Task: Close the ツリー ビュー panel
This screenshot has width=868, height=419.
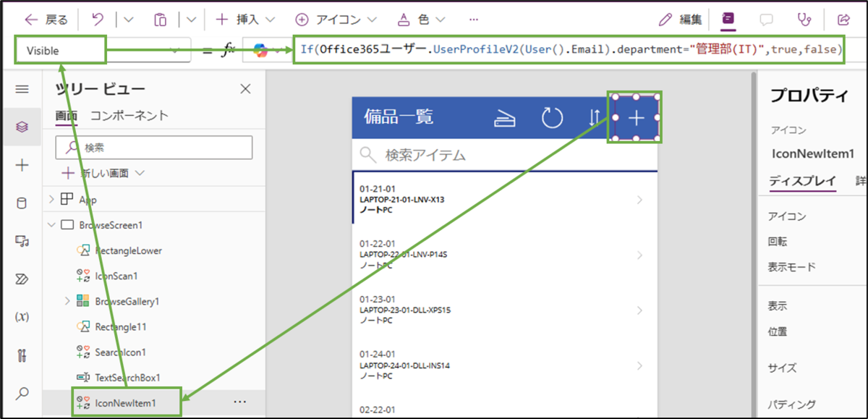Action: [x=245, y=89]
